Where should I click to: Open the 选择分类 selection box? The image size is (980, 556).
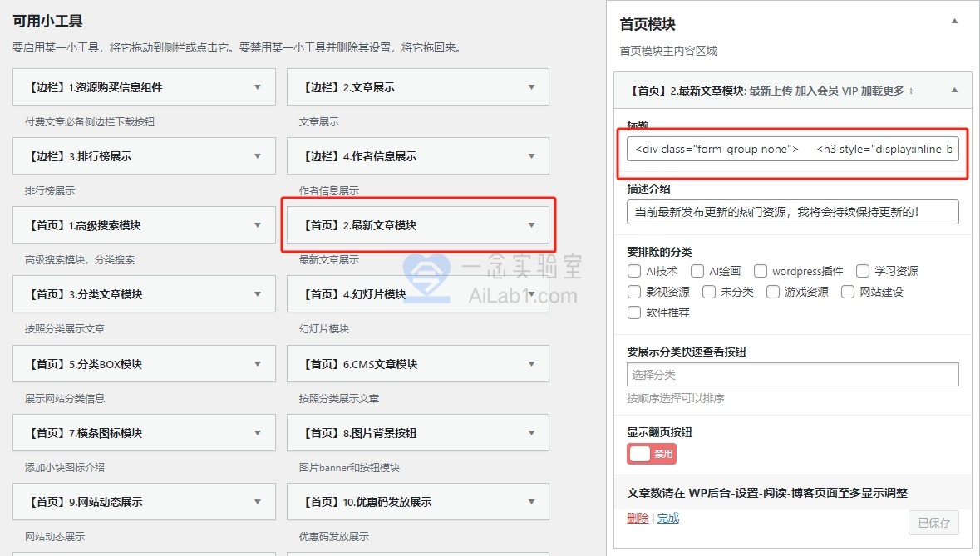pyautogui.click(x=792, y=375)
